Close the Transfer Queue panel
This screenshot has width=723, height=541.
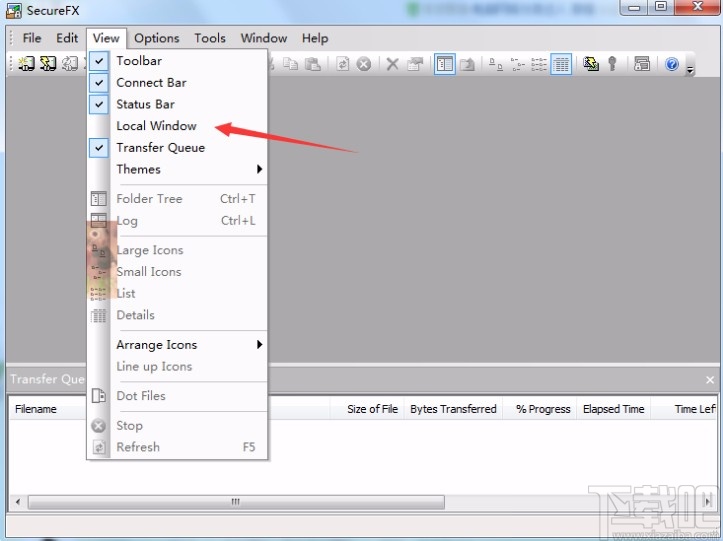[x=710, y=380]
